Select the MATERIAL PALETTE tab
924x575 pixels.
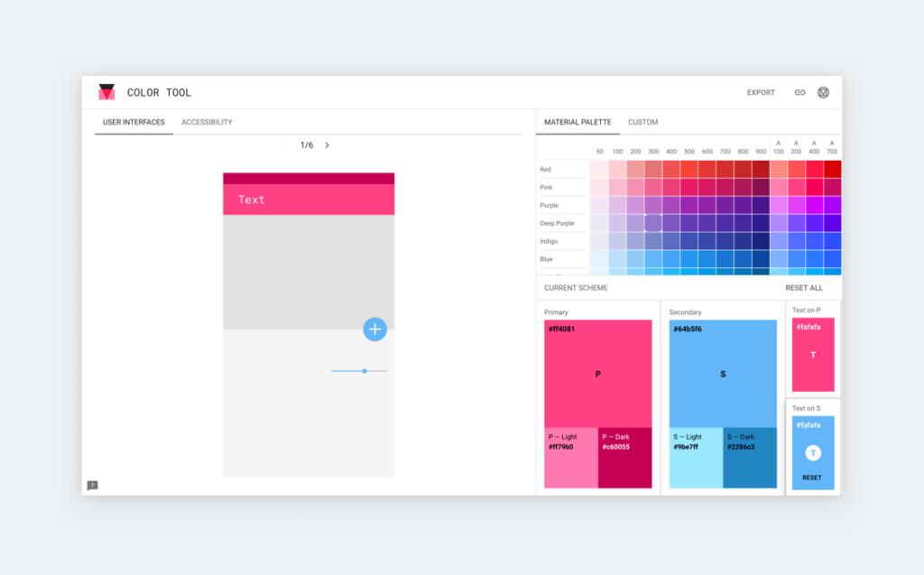577,122
